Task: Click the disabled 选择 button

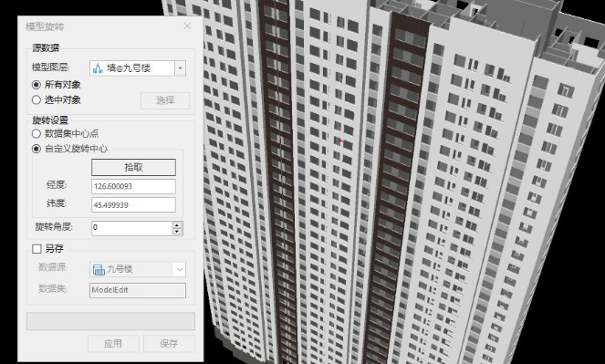Action: click(165, 100)
